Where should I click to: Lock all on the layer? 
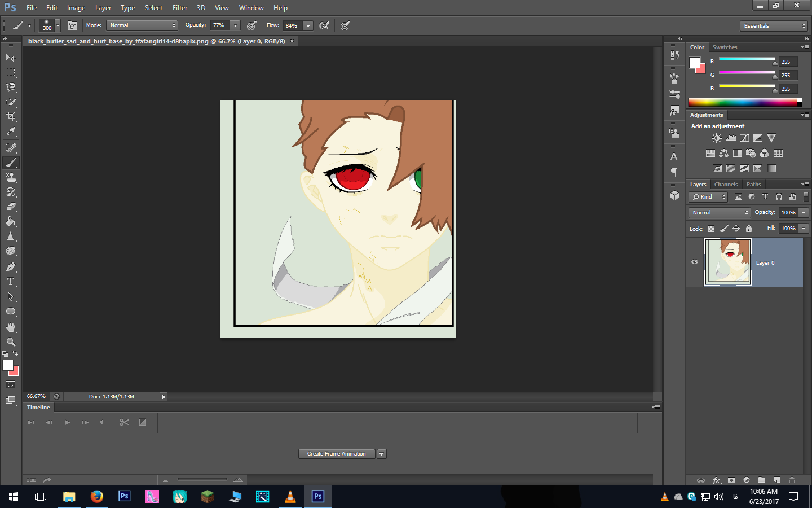[749, 229]
